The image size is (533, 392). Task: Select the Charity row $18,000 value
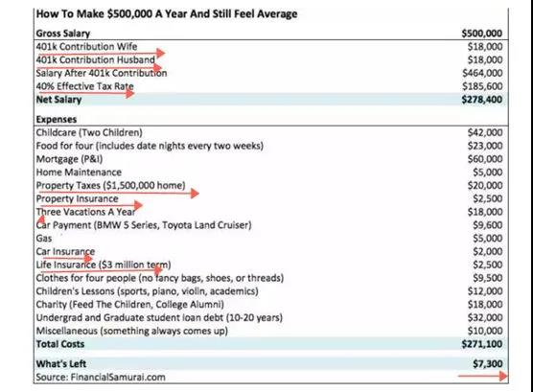tap(485, 304)
